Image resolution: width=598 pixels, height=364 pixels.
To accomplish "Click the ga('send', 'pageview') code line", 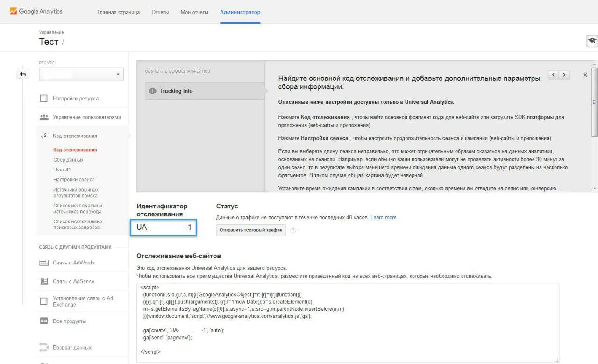I will point(168,337).
